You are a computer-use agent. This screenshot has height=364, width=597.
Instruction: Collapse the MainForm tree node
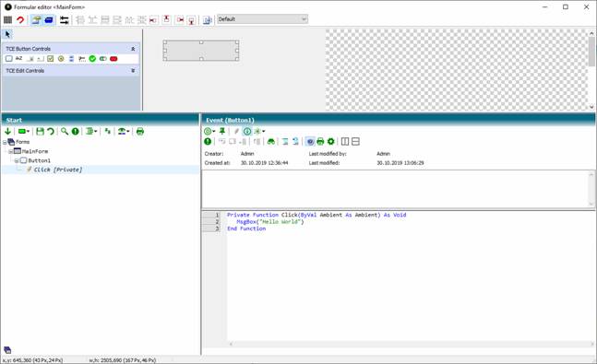[x=10, y=151]
